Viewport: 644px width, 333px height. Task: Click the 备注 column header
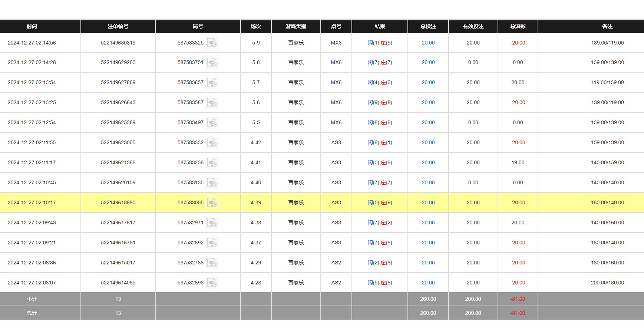(x=607, y=26)
